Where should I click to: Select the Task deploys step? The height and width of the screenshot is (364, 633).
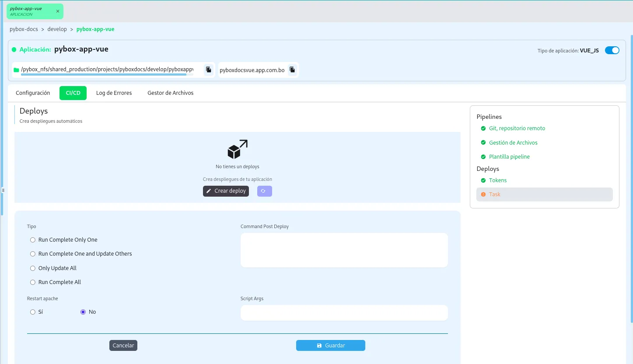(x=545, y=194)
